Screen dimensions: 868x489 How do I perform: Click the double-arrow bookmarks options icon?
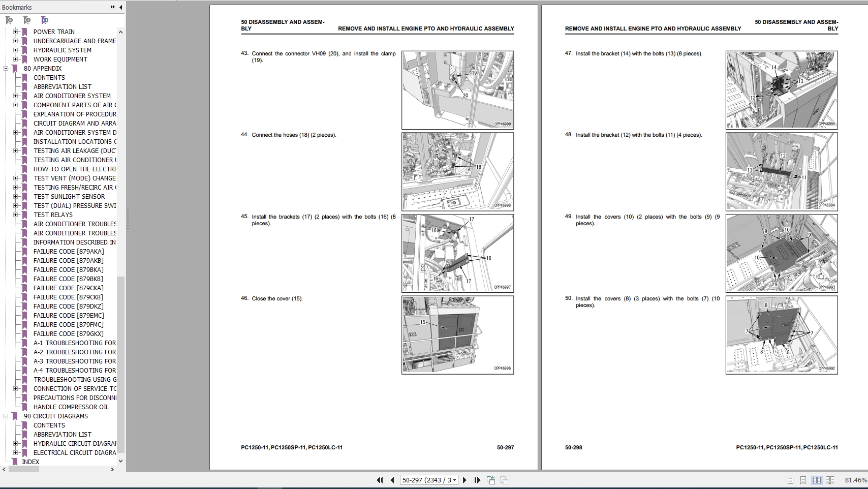tap(112, 7)
